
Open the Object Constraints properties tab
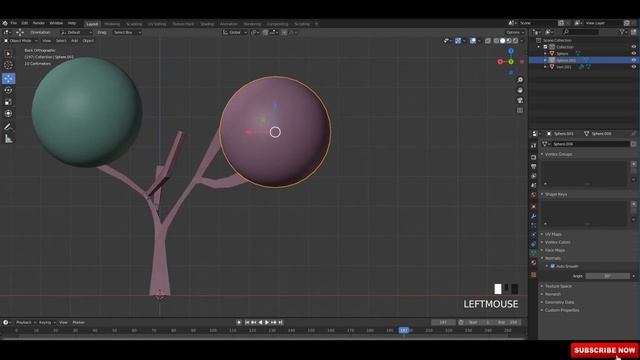pos(533,244)
